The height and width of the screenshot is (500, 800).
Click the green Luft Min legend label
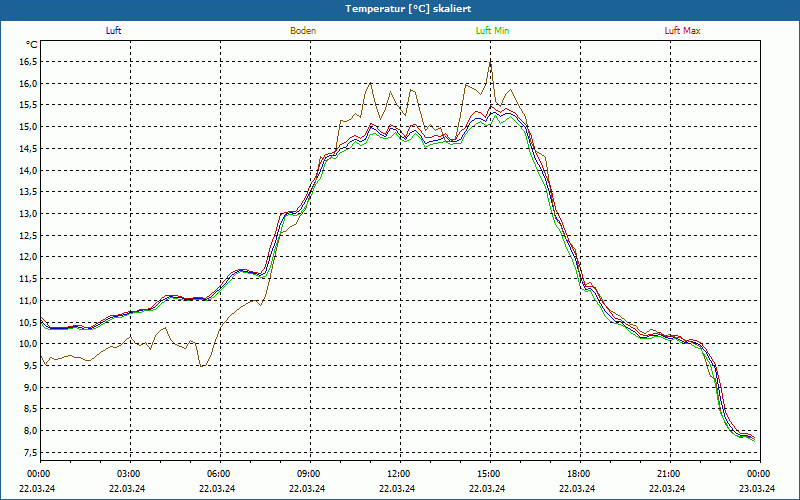[492, 31]
